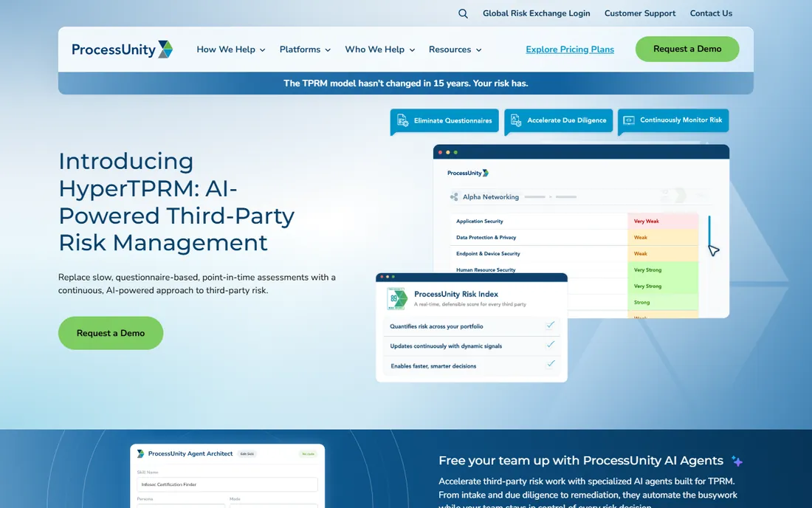
Task: Click the Skill Name input field
Action: [227, 484]
